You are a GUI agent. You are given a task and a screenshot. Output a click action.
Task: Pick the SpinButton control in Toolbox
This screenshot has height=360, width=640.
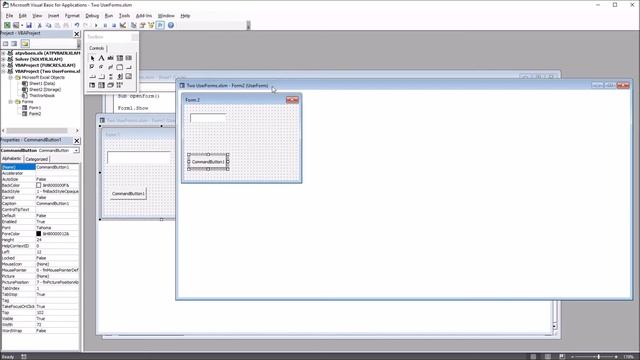pyautogui.click(x=120, y=76)
